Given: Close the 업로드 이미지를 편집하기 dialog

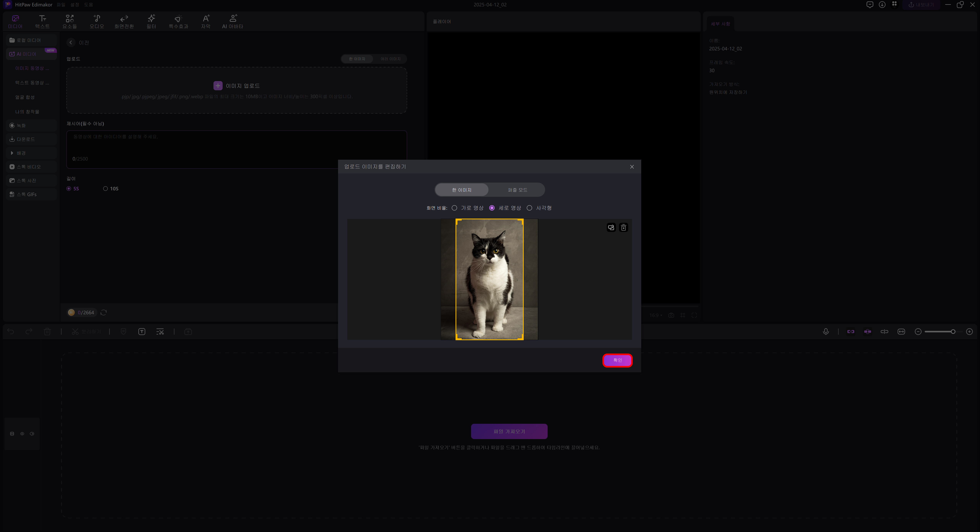Looking at the screenshot, I should pyautogui.click(x=632, y=167).
